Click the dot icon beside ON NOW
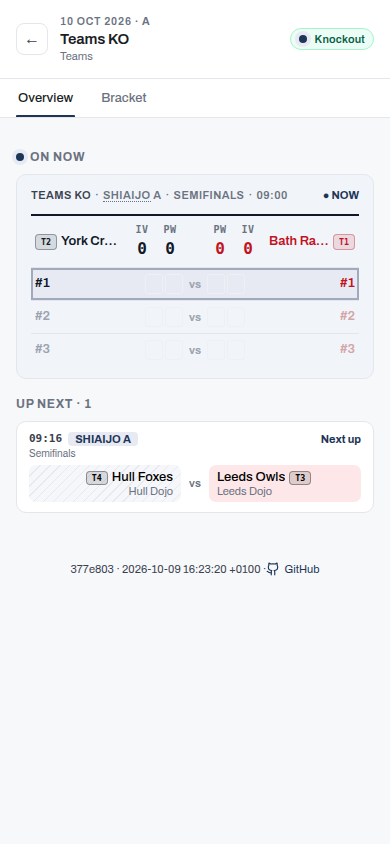 click(20, 157)
